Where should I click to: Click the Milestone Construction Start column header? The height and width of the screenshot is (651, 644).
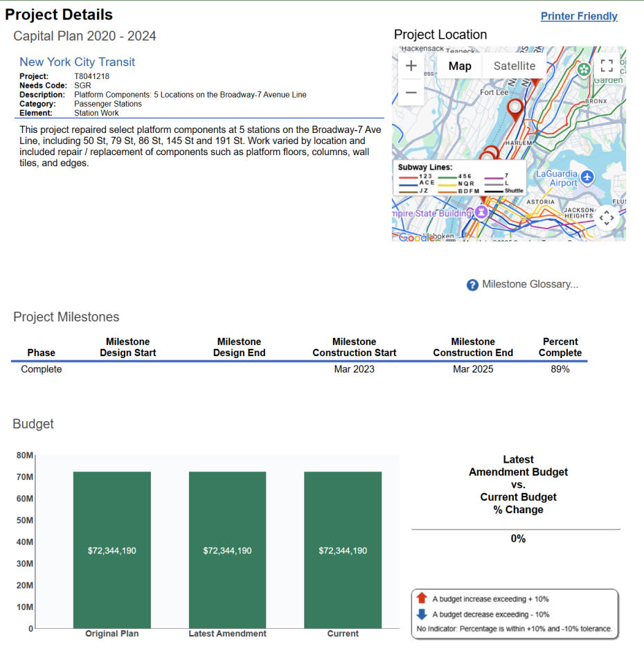[x=354, y=347]
